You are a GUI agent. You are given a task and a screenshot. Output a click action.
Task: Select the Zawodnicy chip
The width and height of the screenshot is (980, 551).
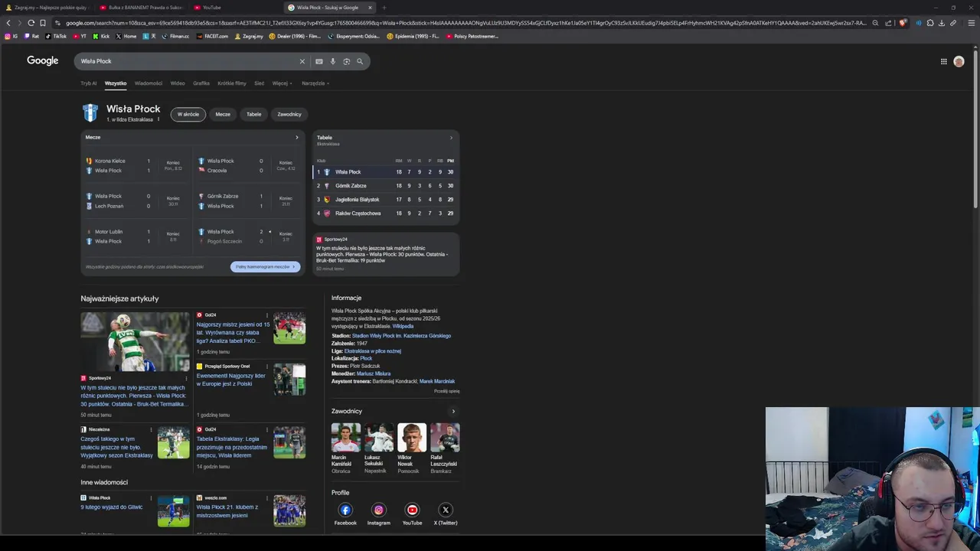coord(289,114)
